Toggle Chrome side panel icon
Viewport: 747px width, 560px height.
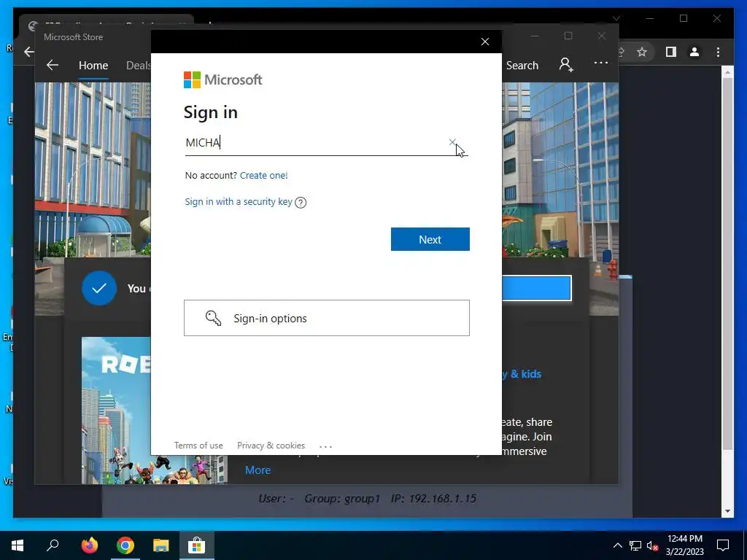[671, 52]
